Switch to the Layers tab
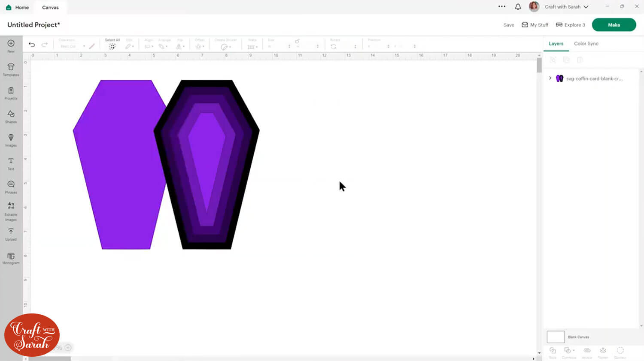644x361 pixels. pos(556,44)
